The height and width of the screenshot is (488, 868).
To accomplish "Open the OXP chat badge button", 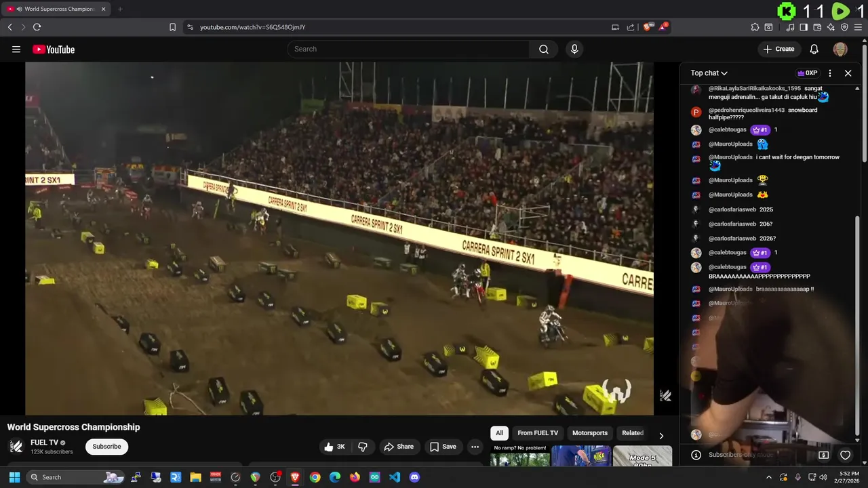I will click(807, 73).
